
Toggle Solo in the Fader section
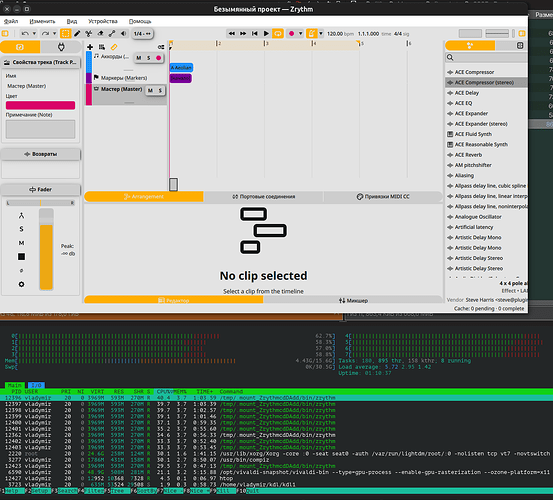[22, 229]
